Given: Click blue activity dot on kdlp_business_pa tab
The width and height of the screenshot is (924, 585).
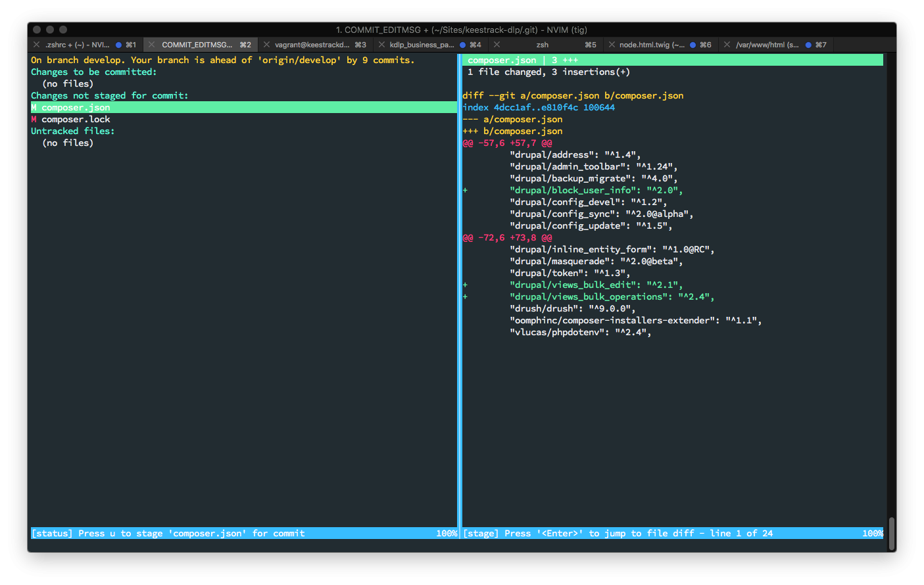Looking at the screenshot, I should click(x=463, y=45).
